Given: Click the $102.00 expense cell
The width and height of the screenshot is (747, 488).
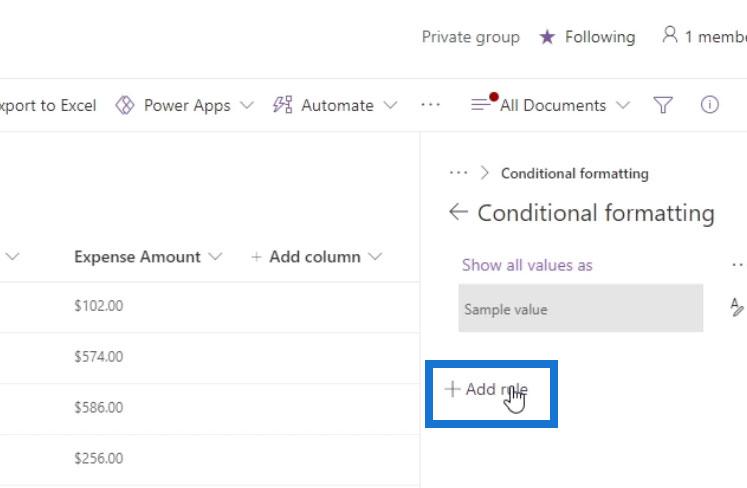Looking at the screenshot, I should tap(99, 305).
